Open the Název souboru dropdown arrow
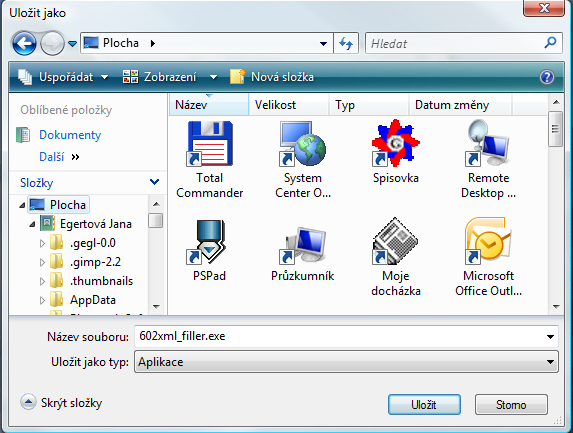Screen dimensions: 573x433 pos(550,337)
